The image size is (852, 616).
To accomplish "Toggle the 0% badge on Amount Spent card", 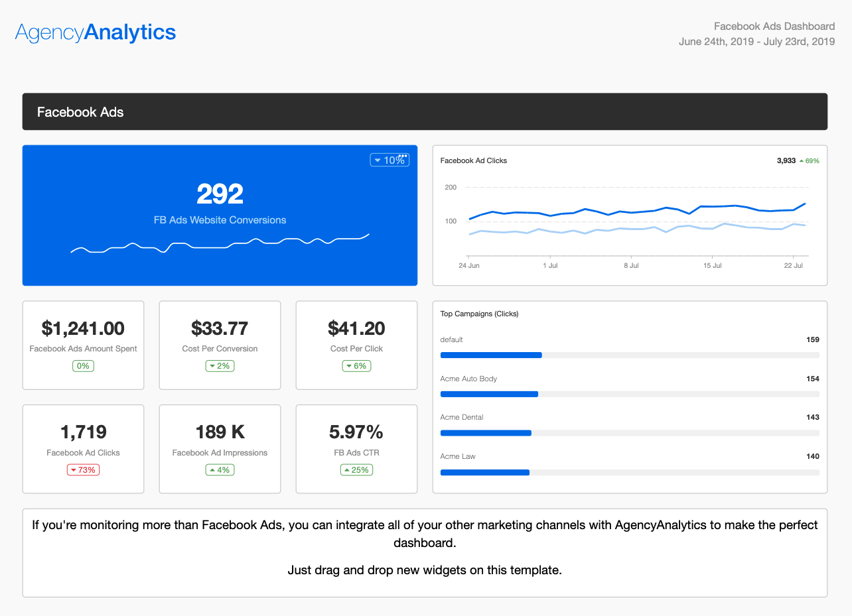I will click(x=82, y=365).
